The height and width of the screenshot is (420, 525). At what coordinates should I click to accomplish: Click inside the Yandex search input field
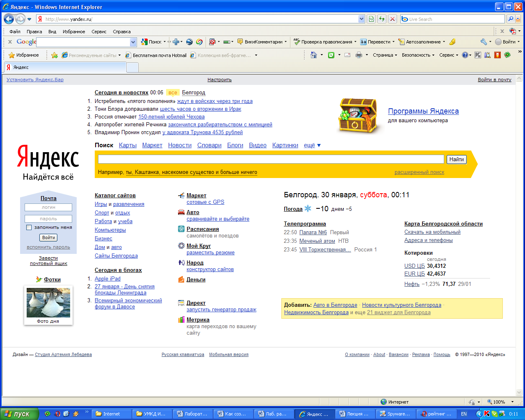click(x=271, y=159)
